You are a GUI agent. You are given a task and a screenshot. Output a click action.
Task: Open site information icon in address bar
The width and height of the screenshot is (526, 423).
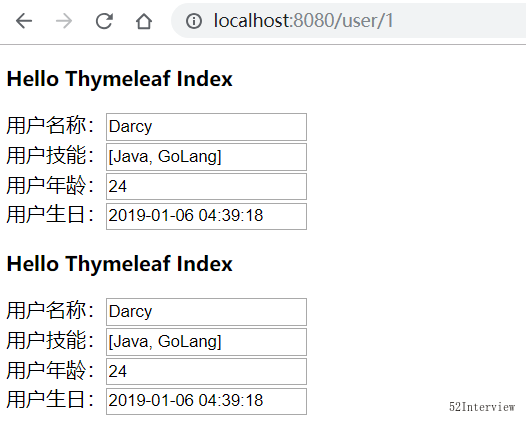click(194, 21)
